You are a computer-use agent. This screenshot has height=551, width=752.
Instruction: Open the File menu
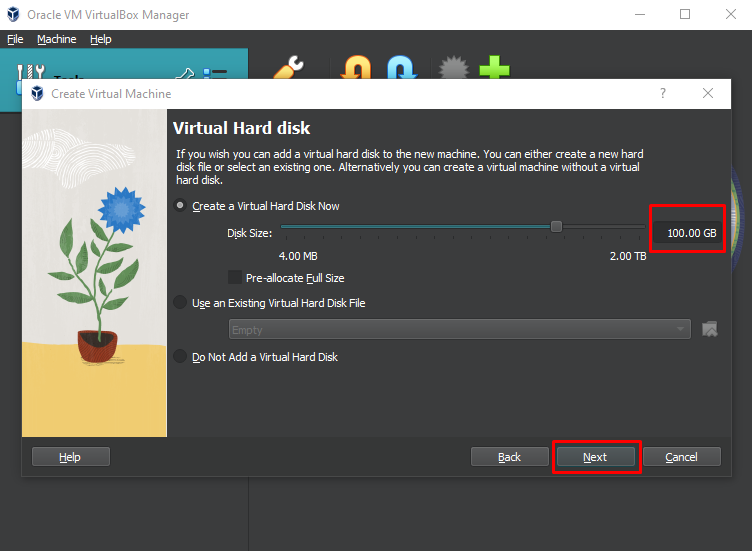(x=15, y=39)
